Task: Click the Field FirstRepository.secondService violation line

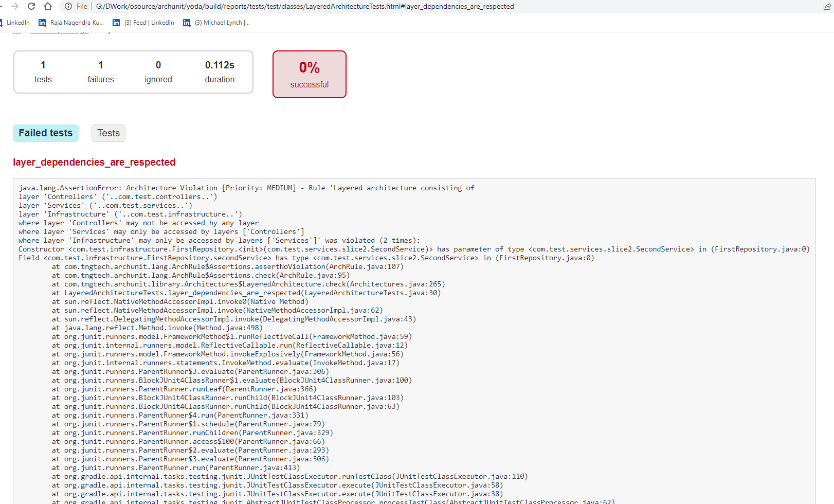Action: [306, 258]
